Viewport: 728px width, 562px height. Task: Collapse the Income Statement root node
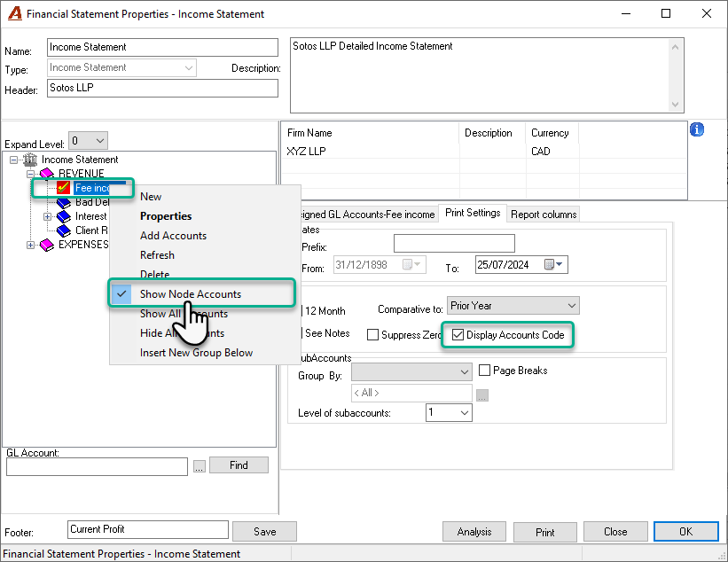[14, 160]
